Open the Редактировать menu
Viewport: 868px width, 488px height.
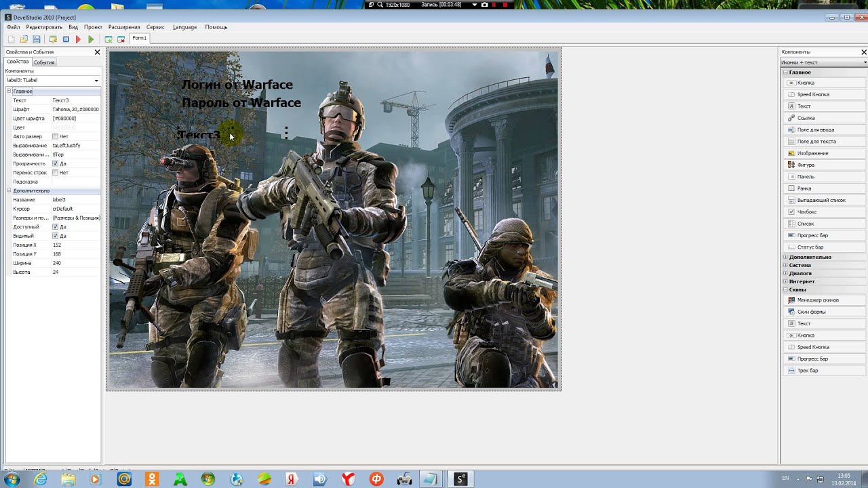44,27
